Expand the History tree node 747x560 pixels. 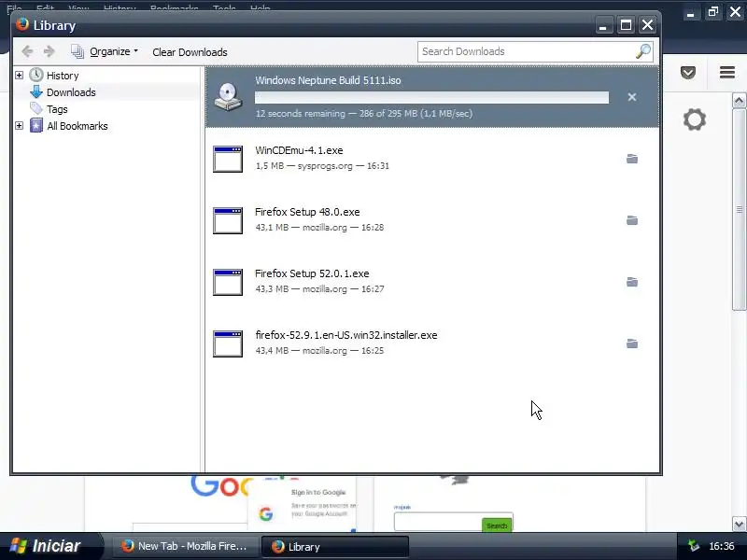pyautogui.click(x=19, y=76)
